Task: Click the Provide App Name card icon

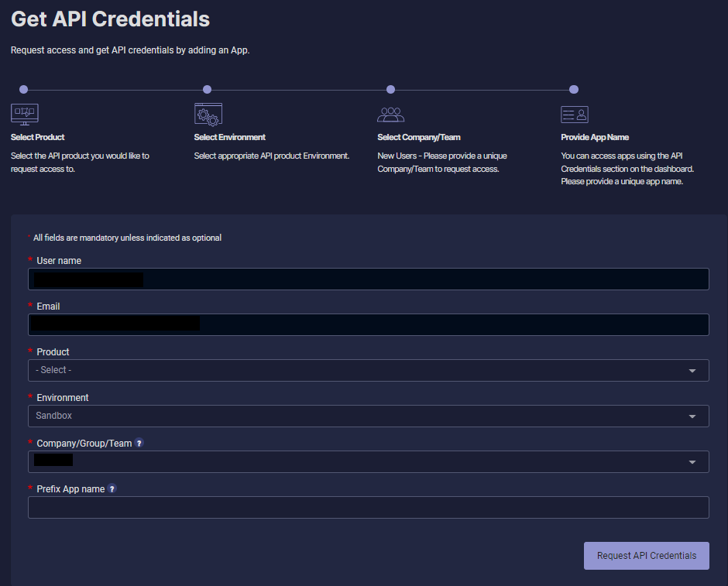Action: tap(574, 113)
